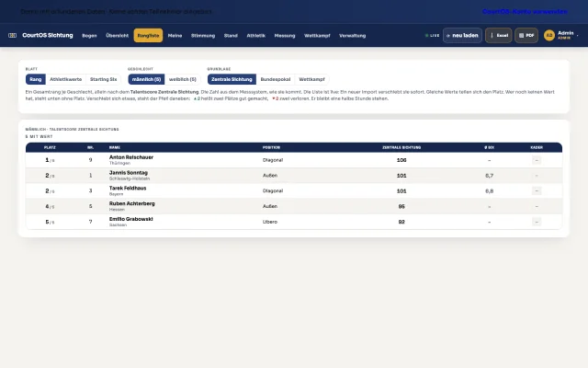The height and width of the screenshot is (368, 588).
Task: Click the Admin avatar icon
Action: point(549,35)
